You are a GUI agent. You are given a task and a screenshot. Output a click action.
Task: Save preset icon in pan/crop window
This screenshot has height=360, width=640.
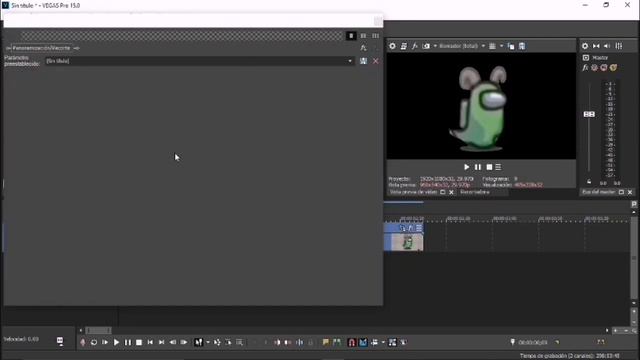363,61
